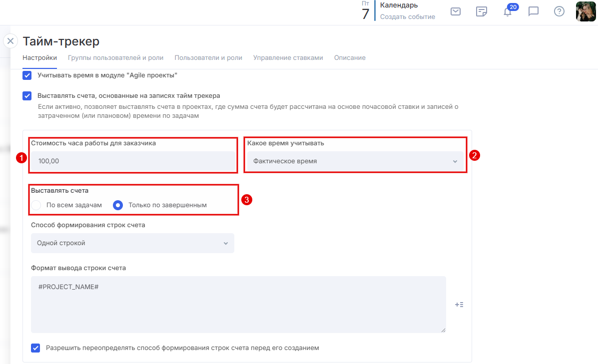The height and width of the screenshot is (364, 598).
Task: Toggle "Разрешить переопределять способ формирования" checkbox
Action: pos(35,348)
